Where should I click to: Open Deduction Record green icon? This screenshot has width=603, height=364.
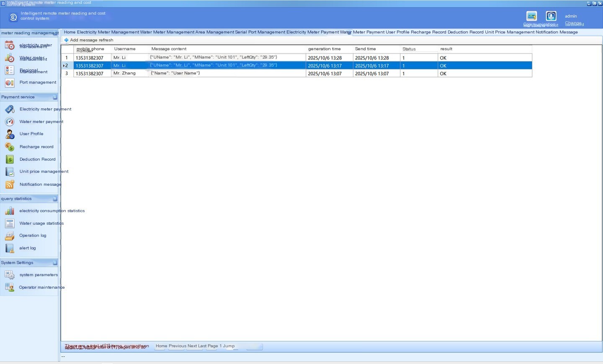10,159
